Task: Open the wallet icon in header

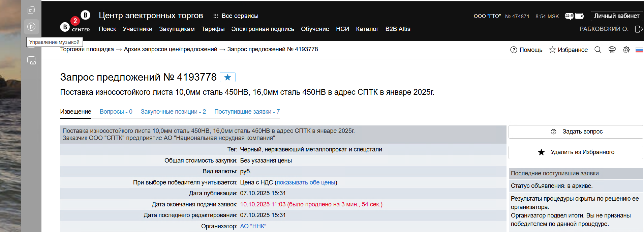Action: pos(579,16)
